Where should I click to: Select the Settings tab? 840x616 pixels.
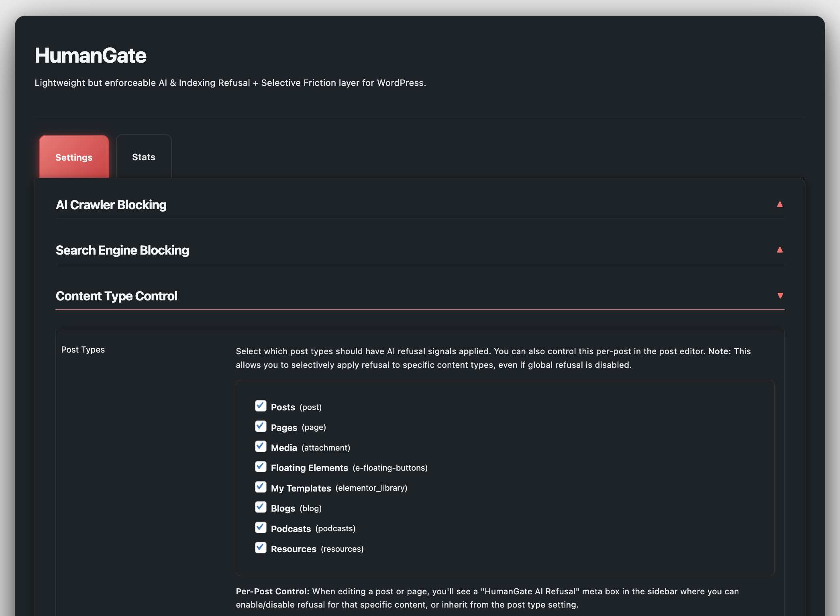click(x=73, y=157)
